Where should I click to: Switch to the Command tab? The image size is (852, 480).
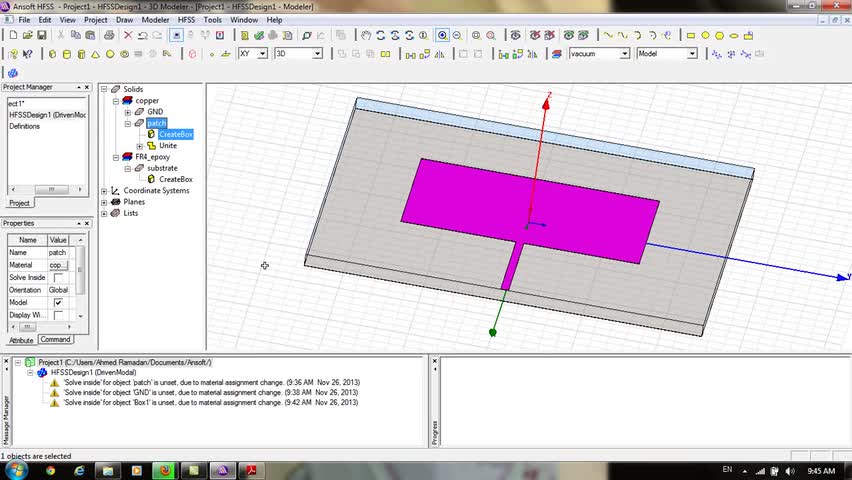tap(55, 340)
